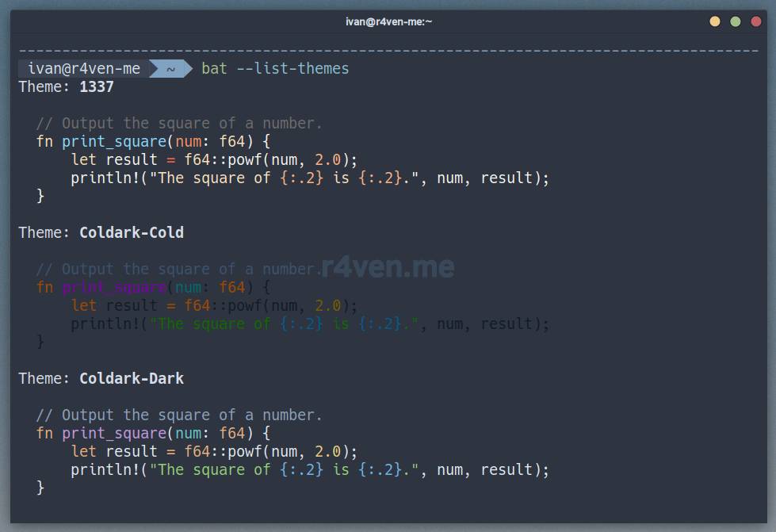The width and height of the screenshot is (776, 532).
Task: Click the dashed separator line at top
Action: (x=388, y=51)
